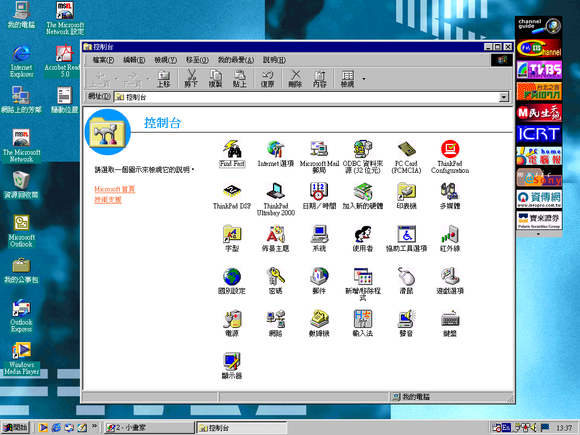Screen dimensions: 580x435
Task: Select the Internet Explorer desktop icon
Action: point(21,61)
